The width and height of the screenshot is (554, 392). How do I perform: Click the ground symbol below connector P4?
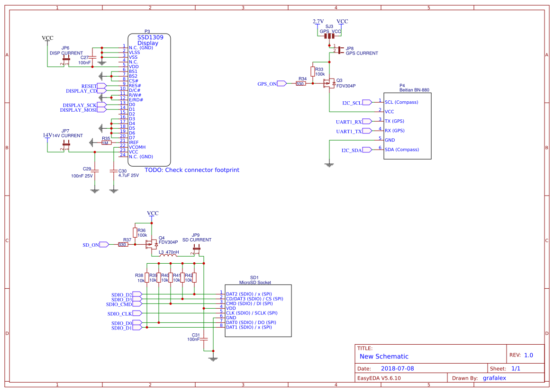pyautogui.click(x=329, y=164)
